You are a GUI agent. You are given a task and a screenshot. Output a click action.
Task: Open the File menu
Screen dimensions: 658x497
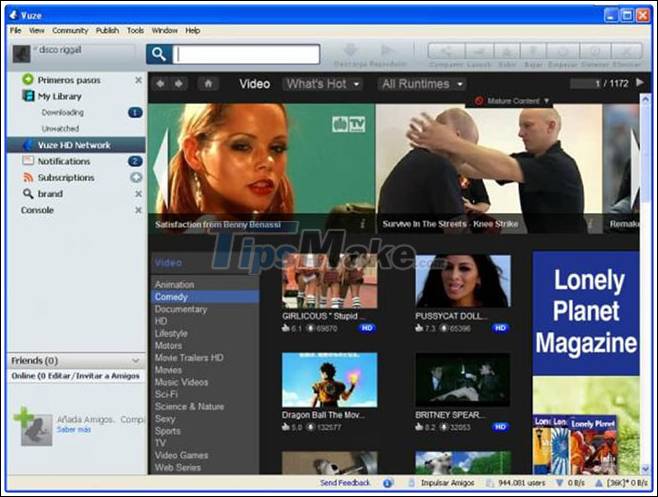[16, 31]
